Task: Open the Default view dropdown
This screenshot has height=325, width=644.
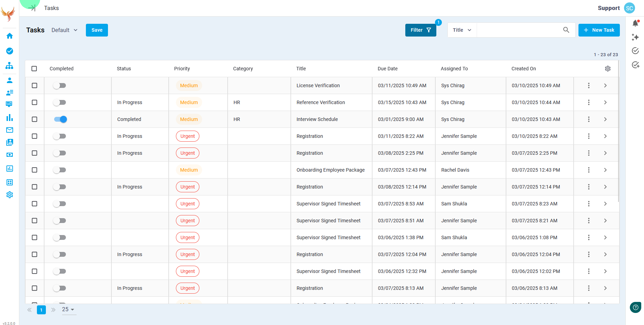Action: pyautogui.click(x=65, y=30)
